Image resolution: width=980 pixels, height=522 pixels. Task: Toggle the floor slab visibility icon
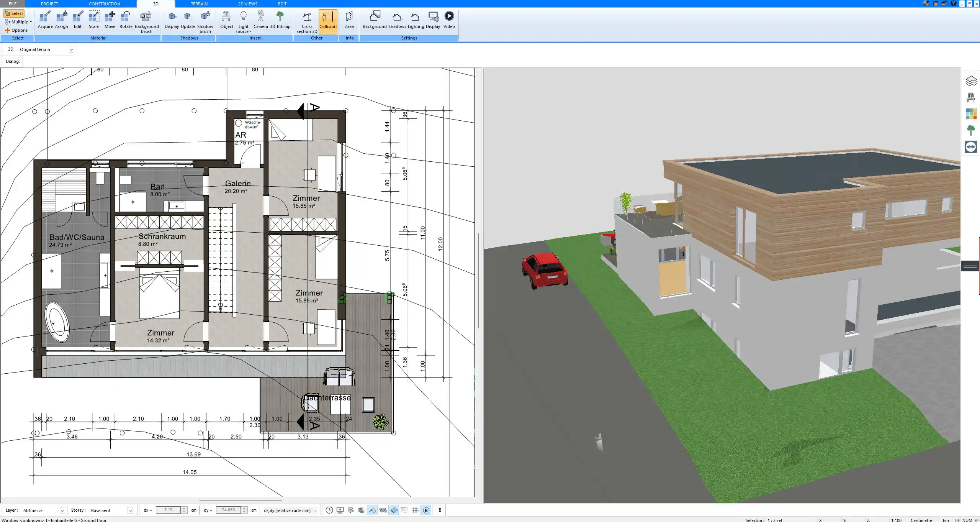pyautogui.click(x=394, y=510)
